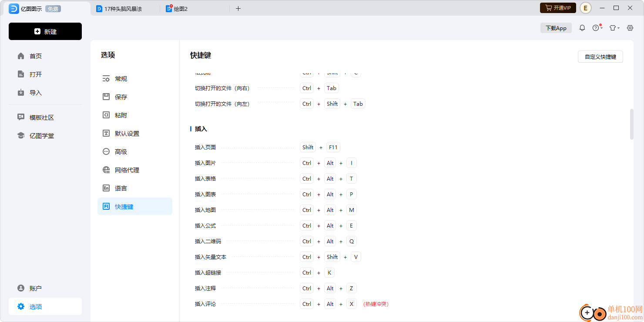Click 自定义快捷键 button
The height and width of the screenshot is (322, 644).
click(x=600, y=57)
